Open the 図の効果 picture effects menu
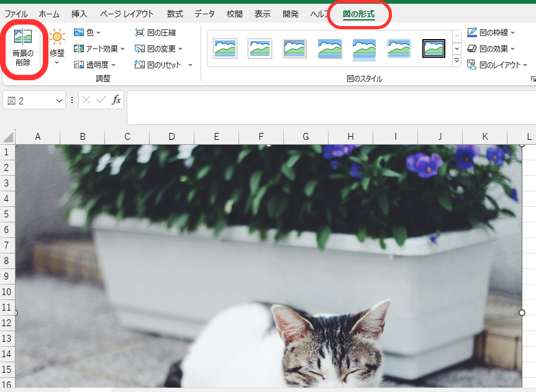This screenshot has width=536, height=392. point(491,48)
